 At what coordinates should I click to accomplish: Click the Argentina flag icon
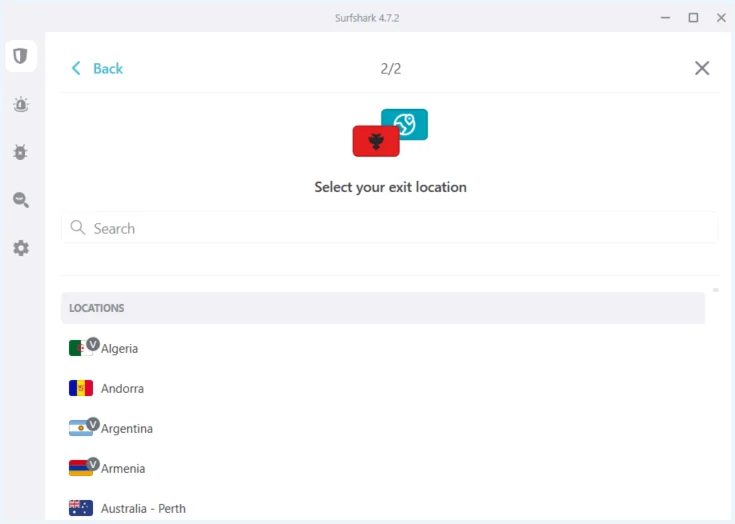[80, 428]
